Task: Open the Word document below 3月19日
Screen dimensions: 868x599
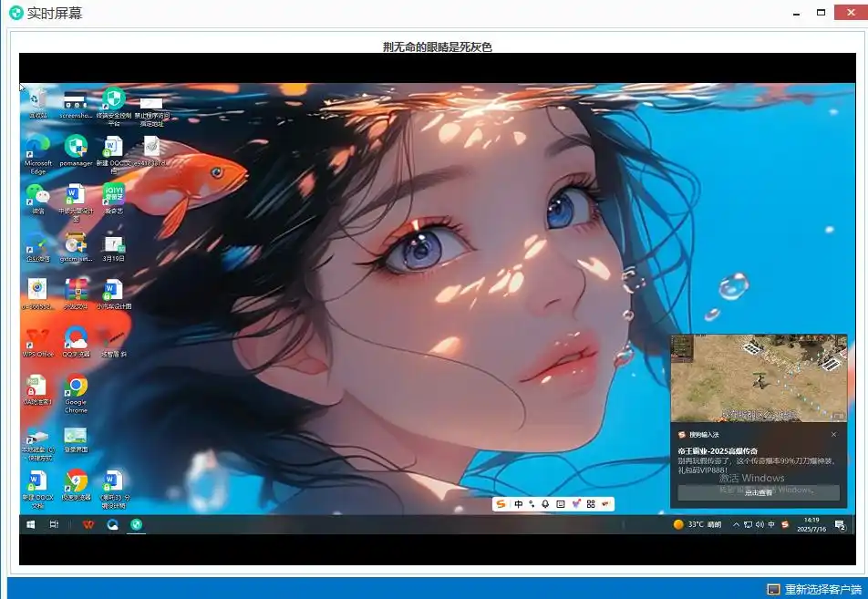Action: tap(113, 294)
